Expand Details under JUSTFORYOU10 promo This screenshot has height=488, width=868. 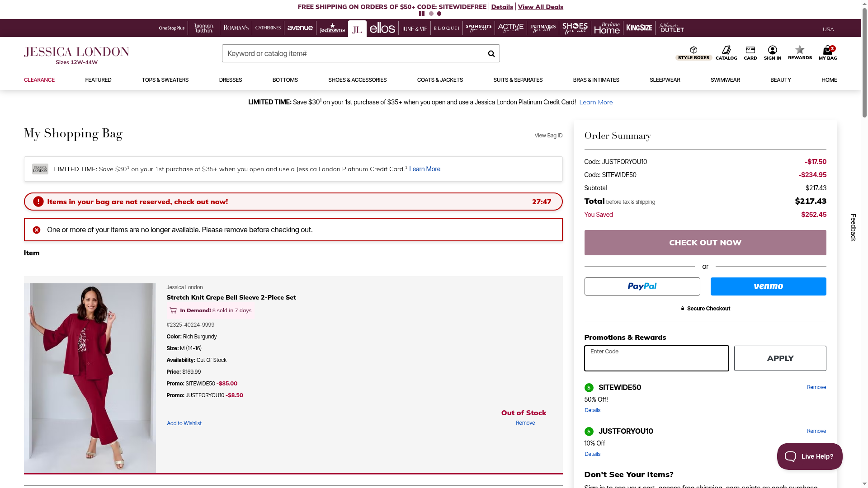[592, 454]
